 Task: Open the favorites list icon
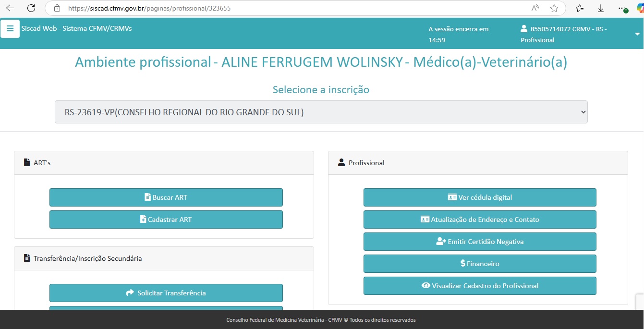[x=580, y=8]
